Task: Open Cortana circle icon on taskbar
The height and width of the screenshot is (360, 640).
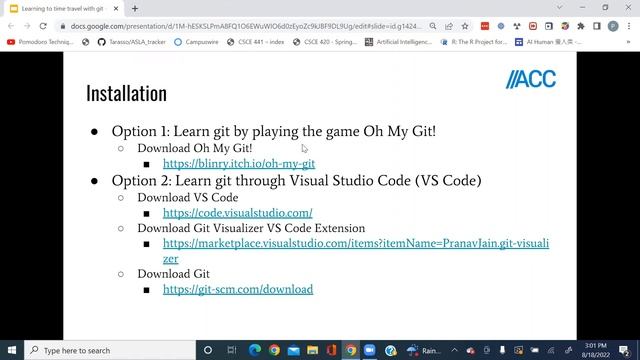Action: point(208,350)
